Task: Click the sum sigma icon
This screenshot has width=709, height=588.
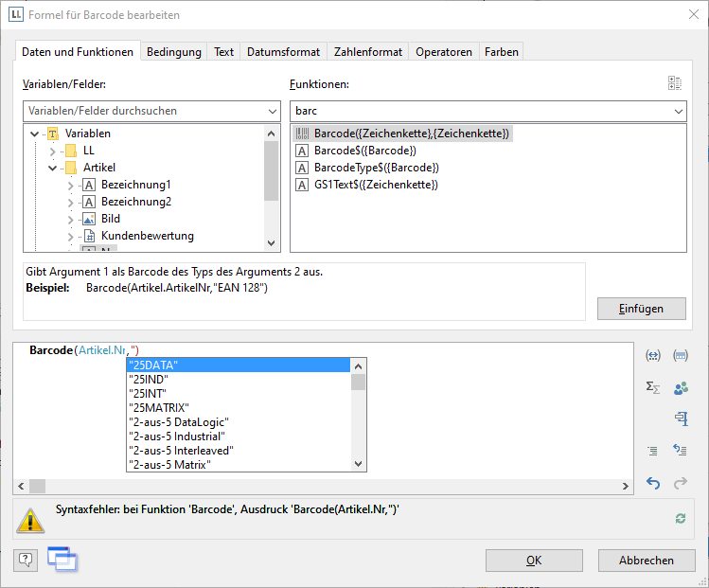Action: (x=653, y=387)
